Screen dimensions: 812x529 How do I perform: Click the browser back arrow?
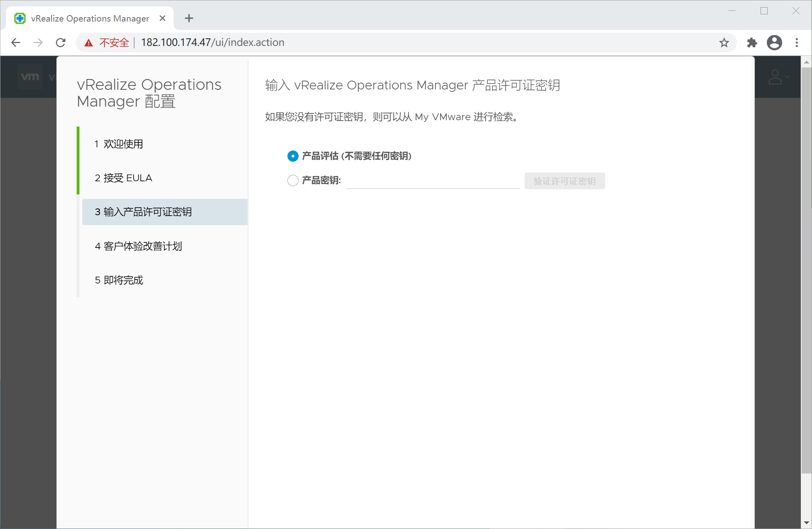pos(16,42)
